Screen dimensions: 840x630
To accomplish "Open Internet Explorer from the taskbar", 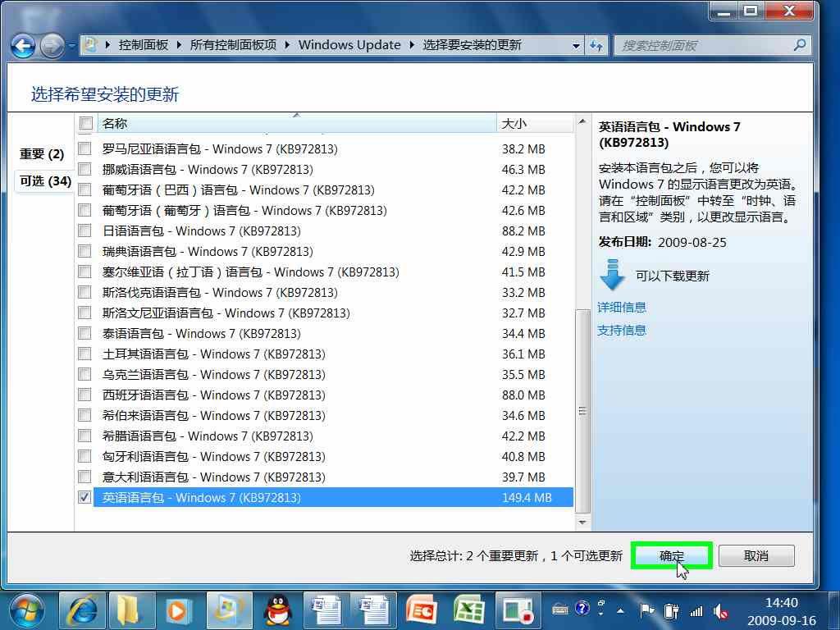I will click(83, 610).
